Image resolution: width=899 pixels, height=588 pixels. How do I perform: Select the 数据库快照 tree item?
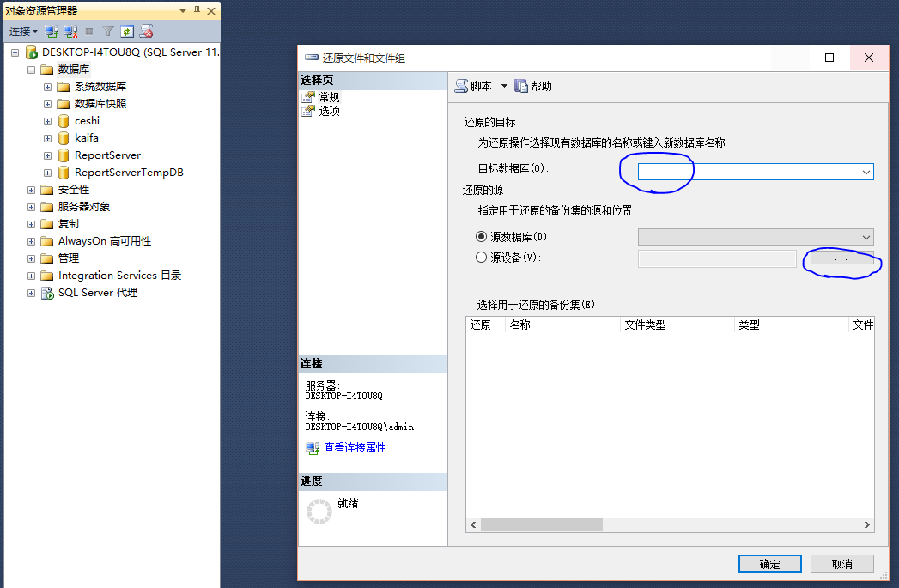100,104
